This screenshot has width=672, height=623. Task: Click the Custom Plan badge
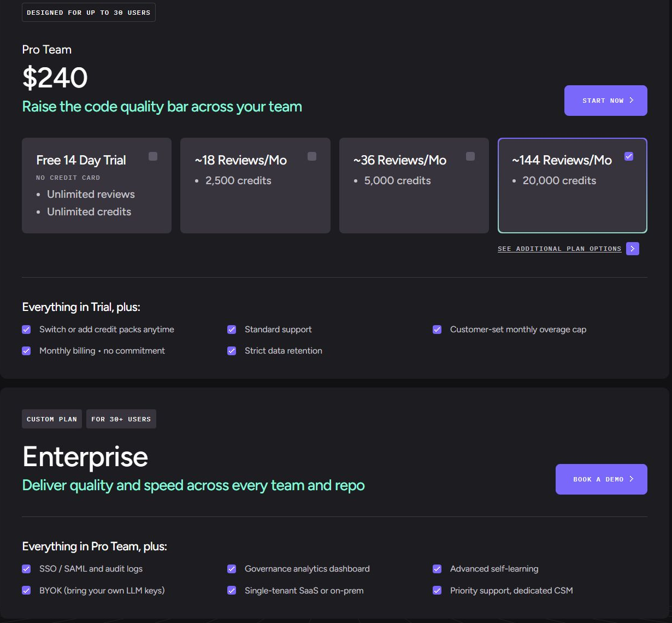click(52, 419)
